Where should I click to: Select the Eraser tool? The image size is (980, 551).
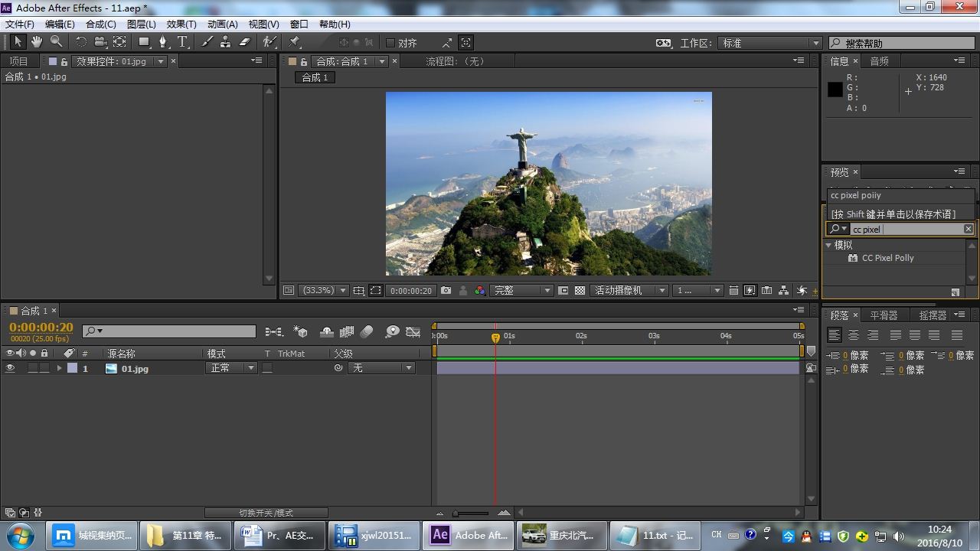tap(245, 42)
